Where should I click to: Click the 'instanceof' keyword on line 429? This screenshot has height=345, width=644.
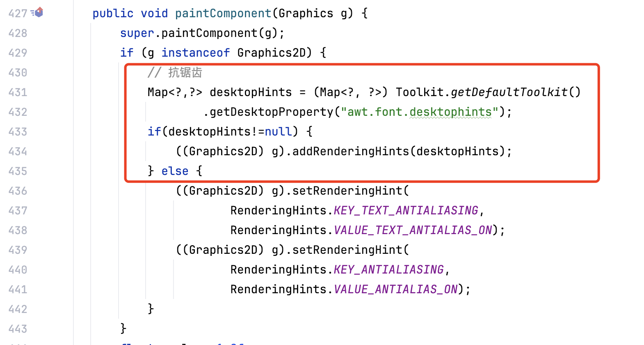pos(196,53)
